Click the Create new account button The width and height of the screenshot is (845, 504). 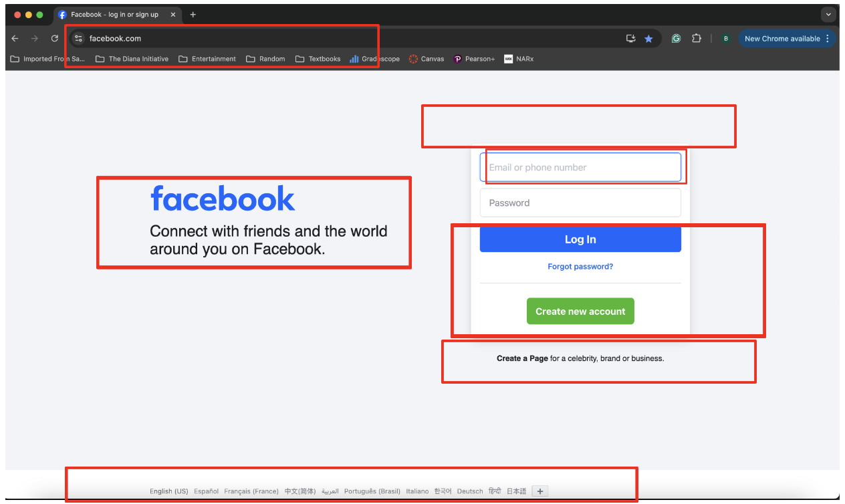coord(580,311)
